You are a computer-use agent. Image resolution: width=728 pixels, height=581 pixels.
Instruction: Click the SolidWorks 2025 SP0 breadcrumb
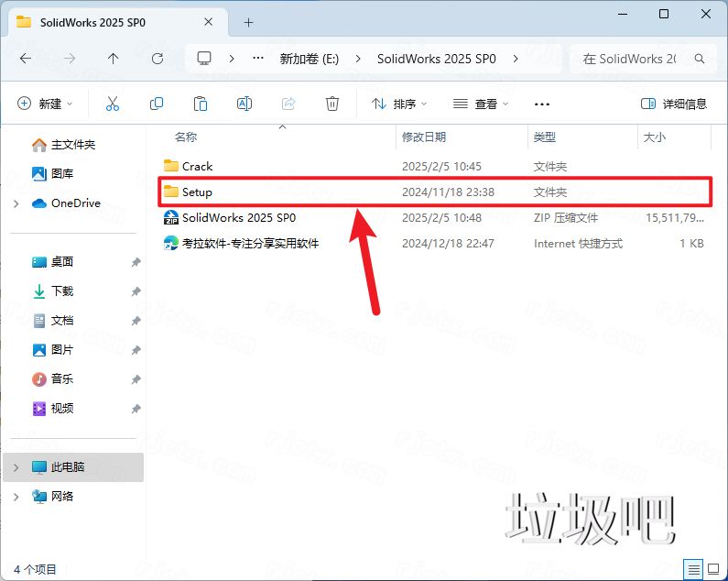tap(437, 59)
